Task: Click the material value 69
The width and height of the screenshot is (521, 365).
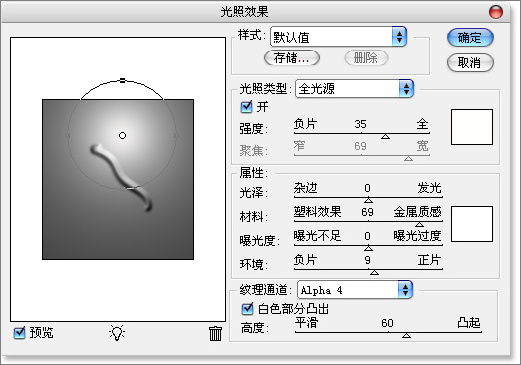Action: (367, 212)
